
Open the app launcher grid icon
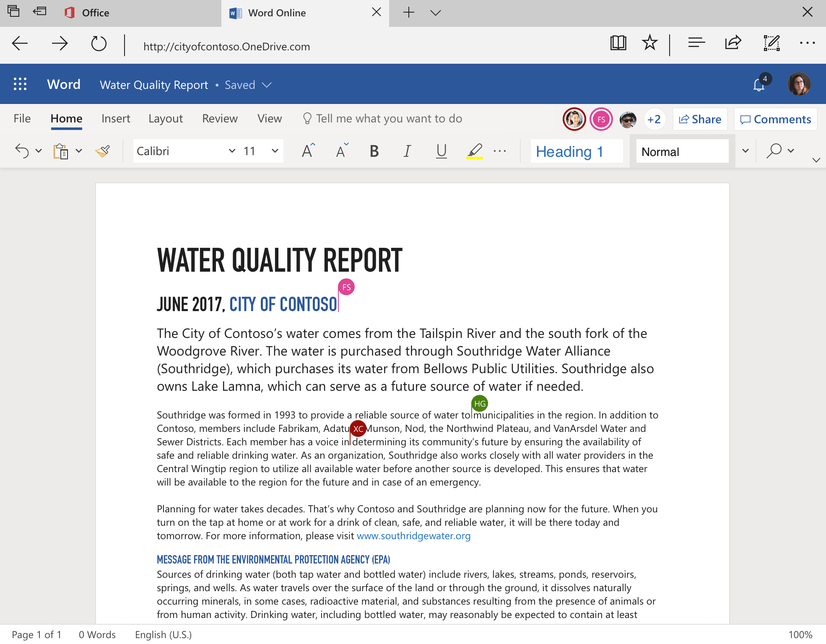click(x=20, y=84)
